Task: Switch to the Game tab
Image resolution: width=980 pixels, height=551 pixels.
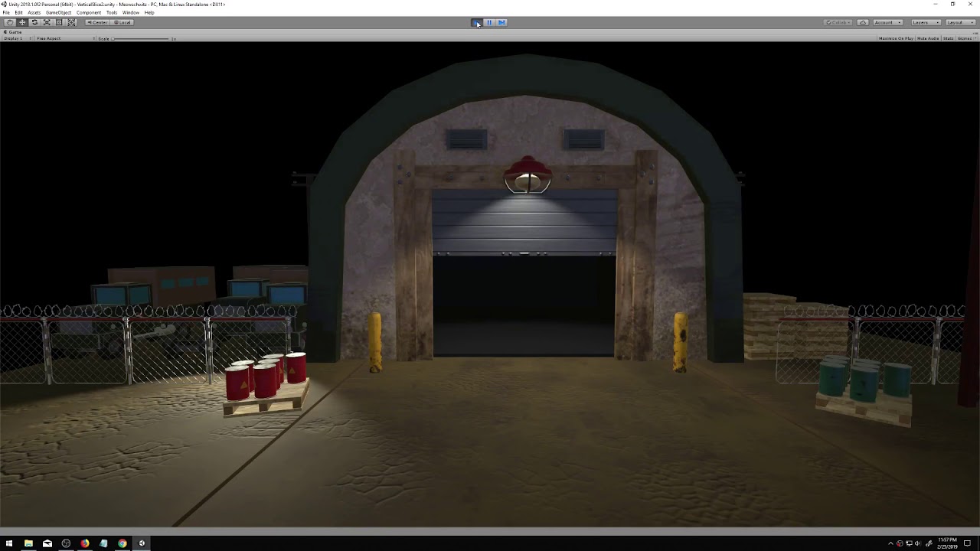Action: (14, 32)
